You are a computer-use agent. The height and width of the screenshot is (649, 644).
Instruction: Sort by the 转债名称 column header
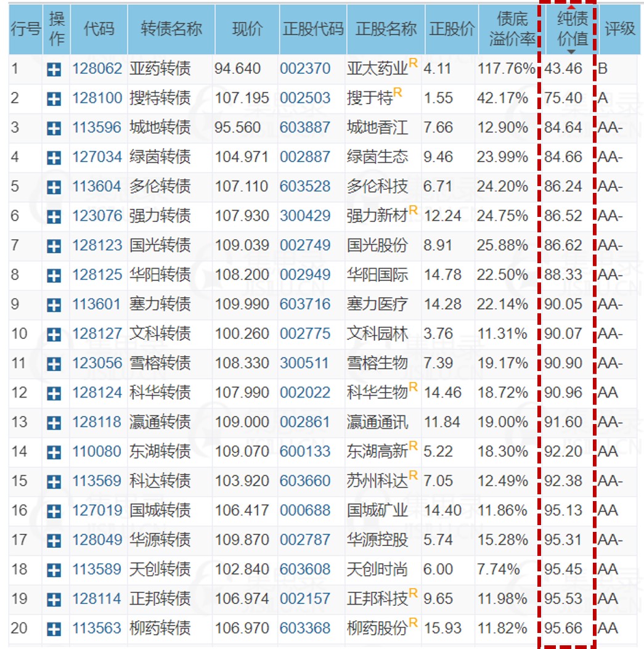pos(171,29)
